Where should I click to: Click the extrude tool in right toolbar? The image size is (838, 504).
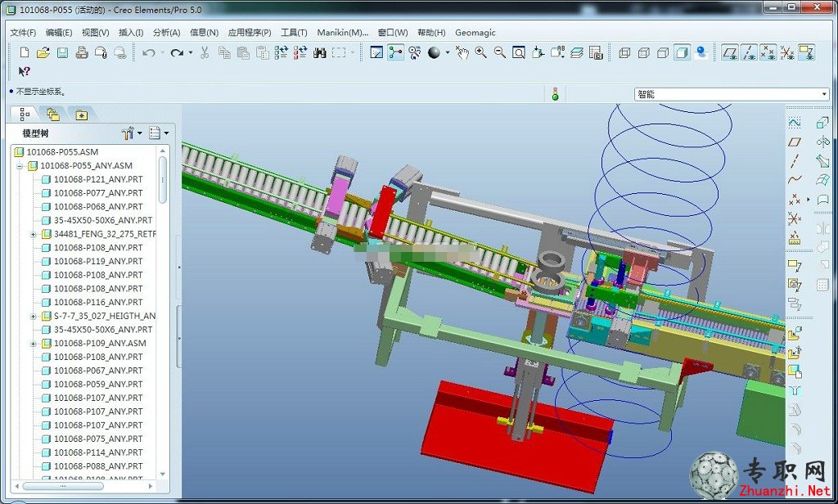(822, 123)
